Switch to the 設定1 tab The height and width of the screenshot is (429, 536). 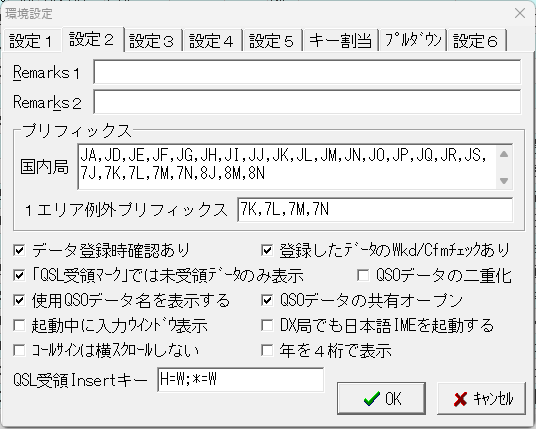coord(31,41)
